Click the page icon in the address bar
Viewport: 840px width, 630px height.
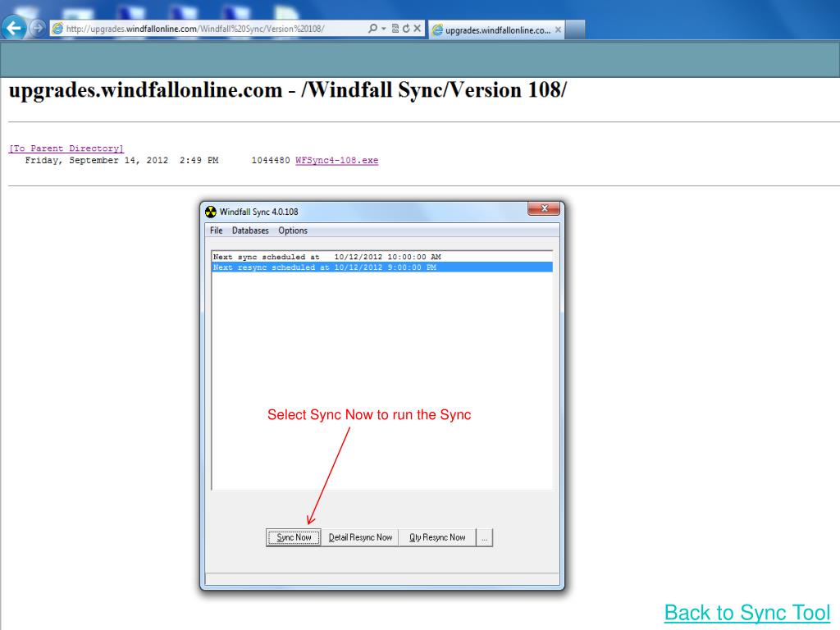pyautogui.click(x=57, y=29)
